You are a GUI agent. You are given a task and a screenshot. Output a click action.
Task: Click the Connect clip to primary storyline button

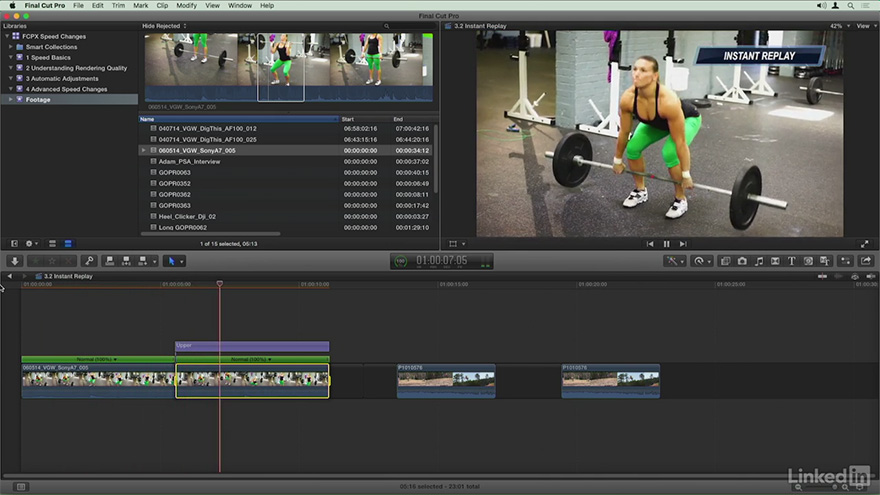pos(110,261)
